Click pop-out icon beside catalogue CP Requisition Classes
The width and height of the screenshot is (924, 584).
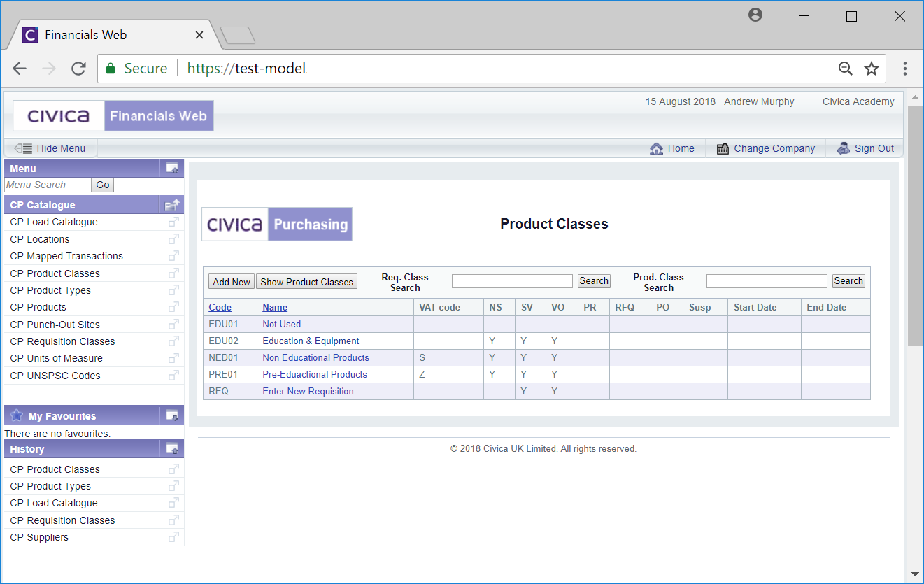pyautogui.click(x=173, y=341)
